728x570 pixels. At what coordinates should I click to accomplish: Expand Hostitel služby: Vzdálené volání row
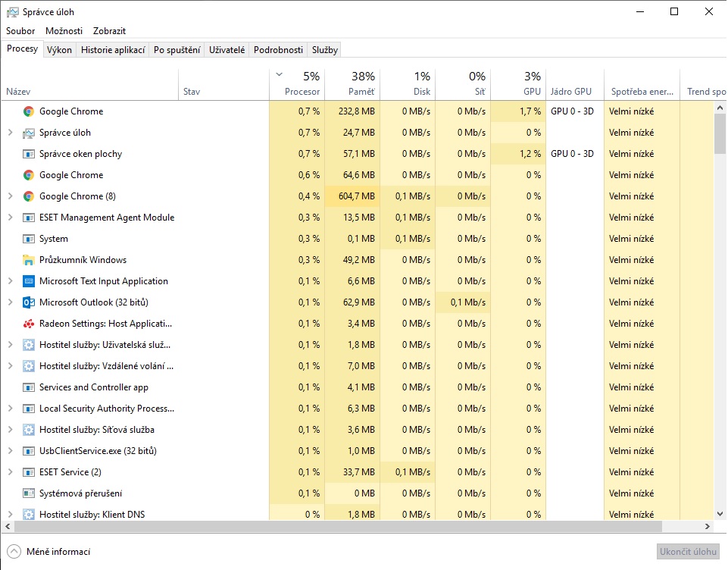(10, 366)
